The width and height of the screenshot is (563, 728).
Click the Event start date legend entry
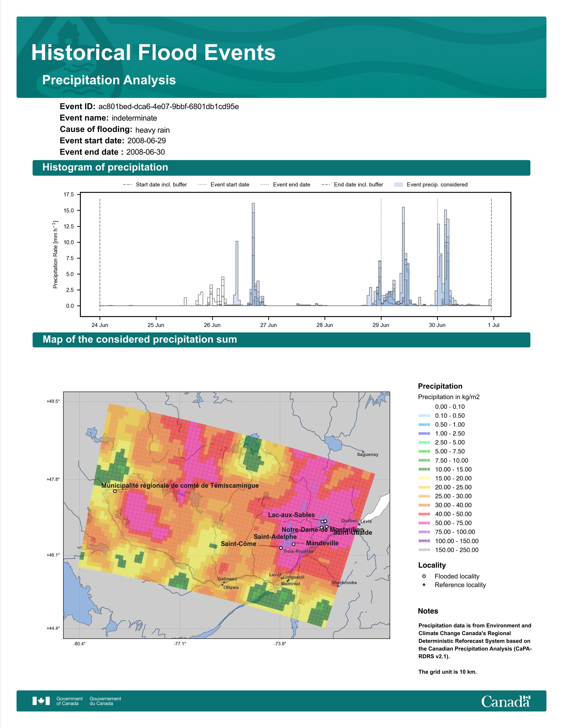tap(223, 185)
